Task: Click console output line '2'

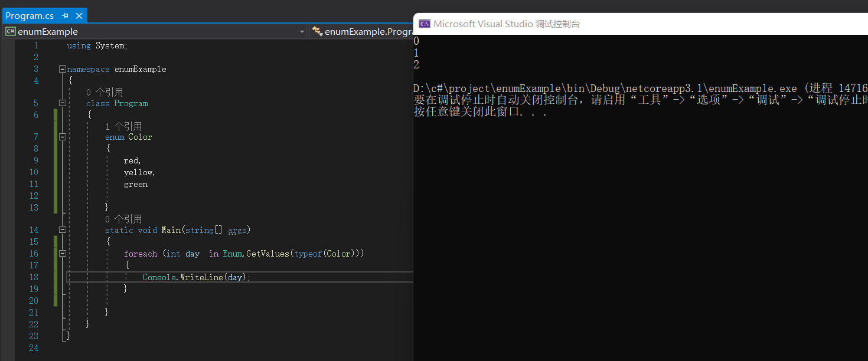Action: tap(416, 65)
